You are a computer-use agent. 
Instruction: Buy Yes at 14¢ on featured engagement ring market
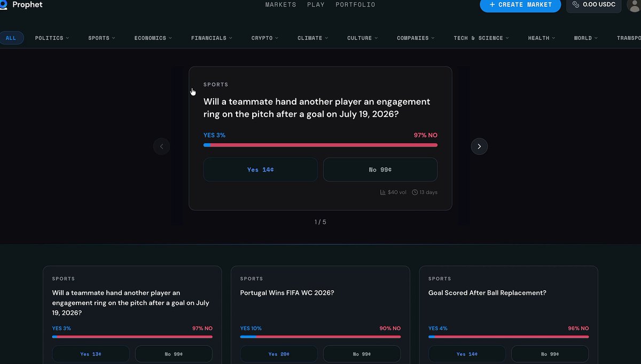(x=261, y=170)
